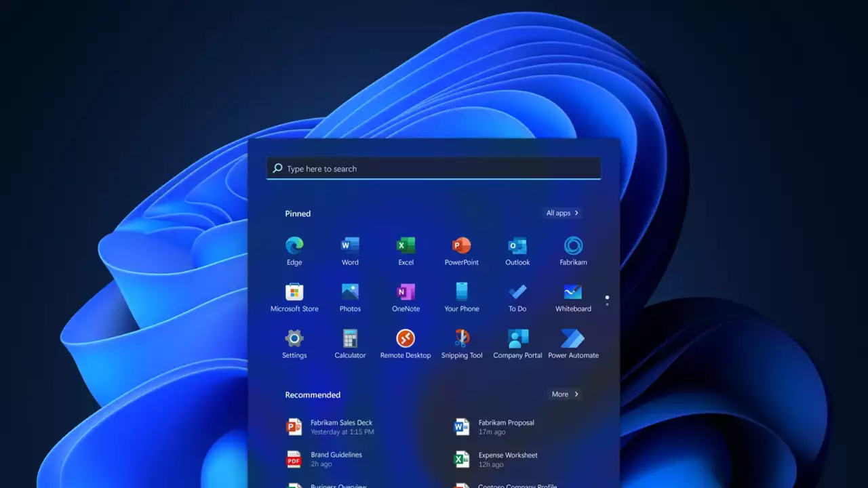Open the Snipping Tool

pos(462,344)
